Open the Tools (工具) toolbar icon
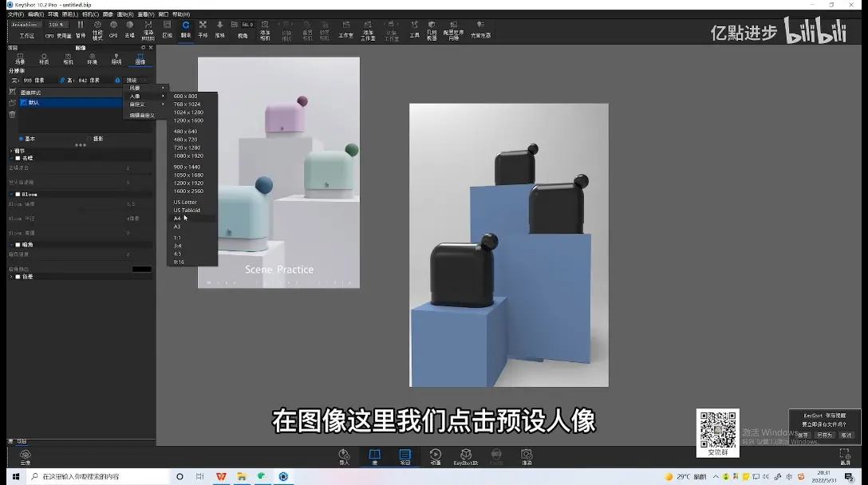This screenshot has height=485, width=868. point(414,30)
